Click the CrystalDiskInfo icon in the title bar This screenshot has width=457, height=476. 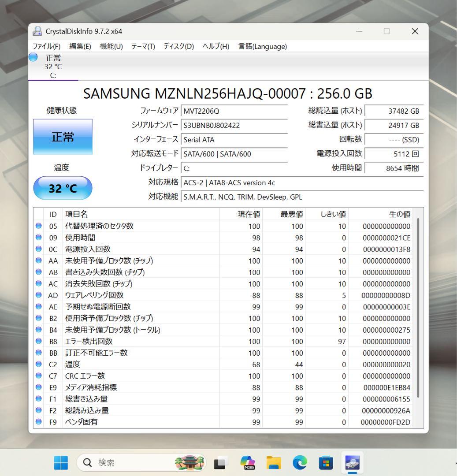(37, 31)
